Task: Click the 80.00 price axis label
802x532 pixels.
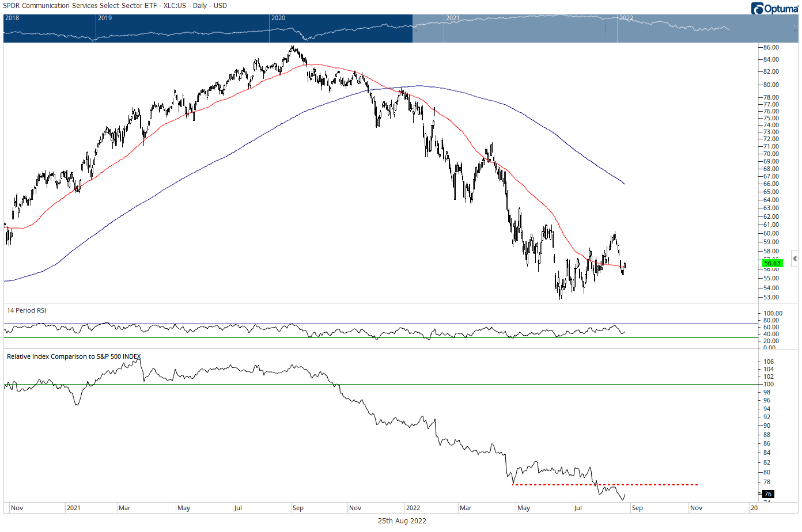Action: [771, 85]
